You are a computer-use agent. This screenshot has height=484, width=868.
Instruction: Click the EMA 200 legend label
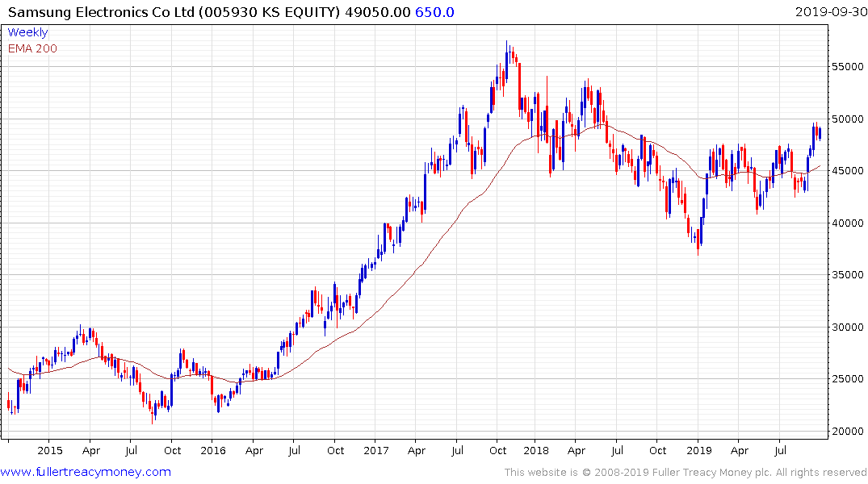point(32,48)
